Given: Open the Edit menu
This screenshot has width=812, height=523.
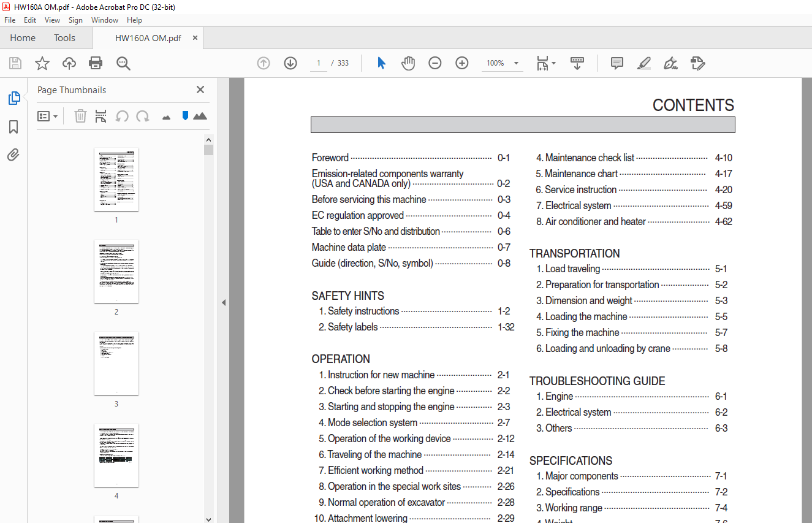Looking at the screenshot, I should coord(30,20).
